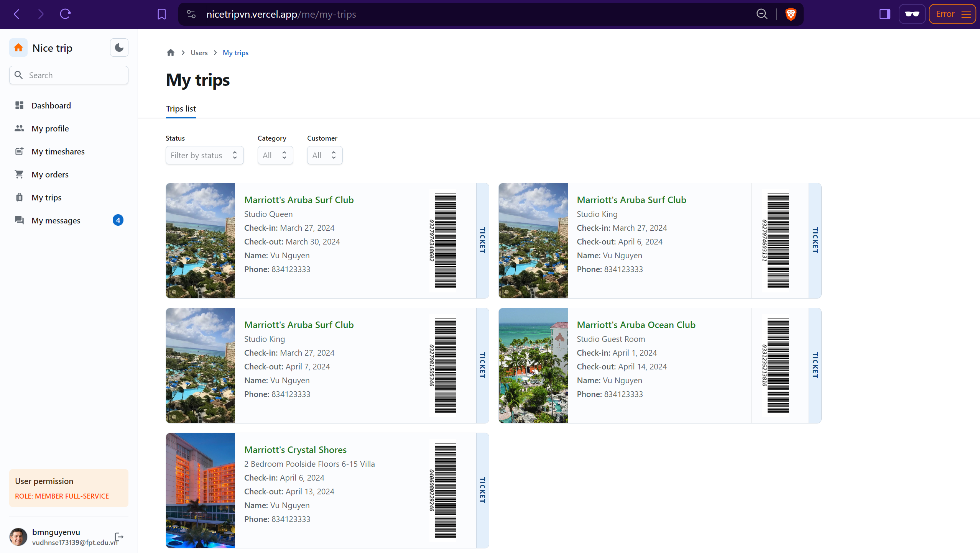
Task: Click the TICKET stub on Ocean Club card
Action: pyautogui.click(x=815, y=366)
